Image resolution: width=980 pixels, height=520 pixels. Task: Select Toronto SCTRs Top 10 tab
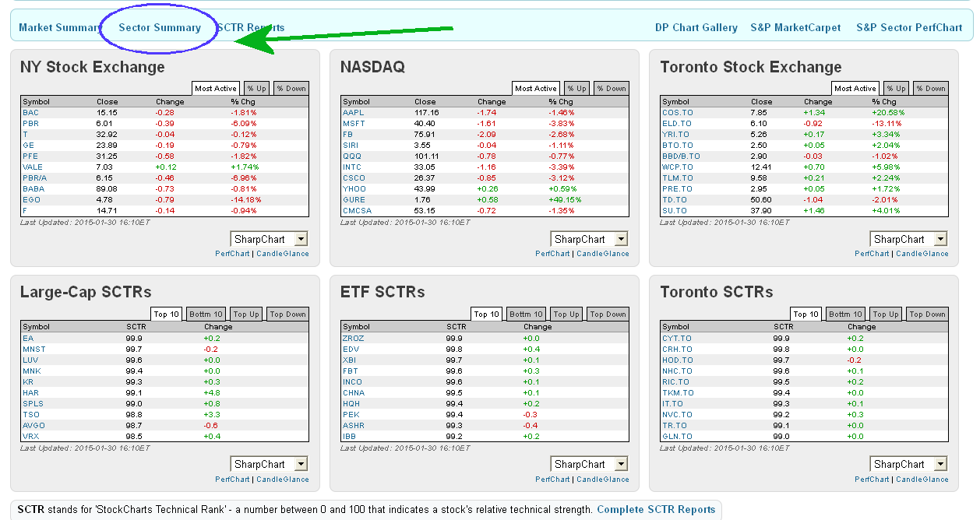(x=806, y=314)
